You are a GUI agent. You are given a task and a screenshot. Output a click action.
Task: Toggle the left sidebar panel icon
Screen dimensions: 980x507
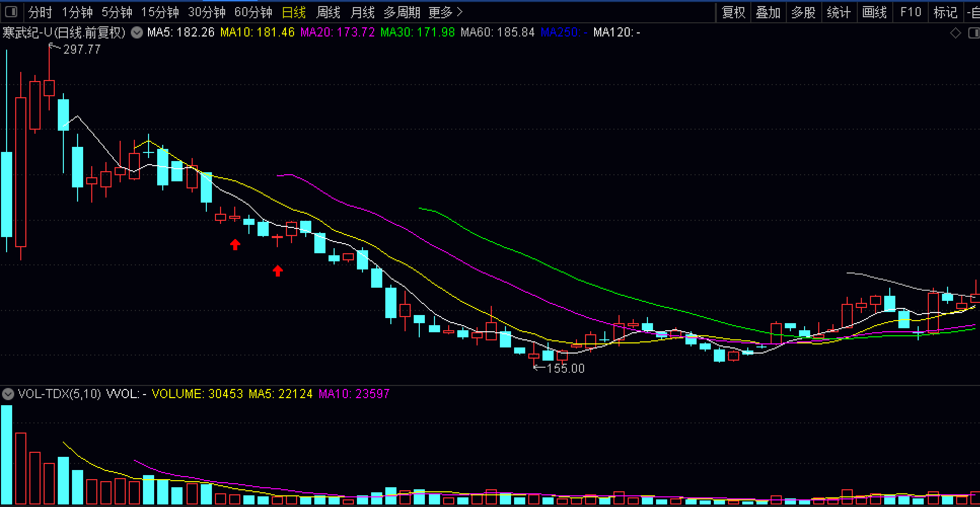coord(10,12)
